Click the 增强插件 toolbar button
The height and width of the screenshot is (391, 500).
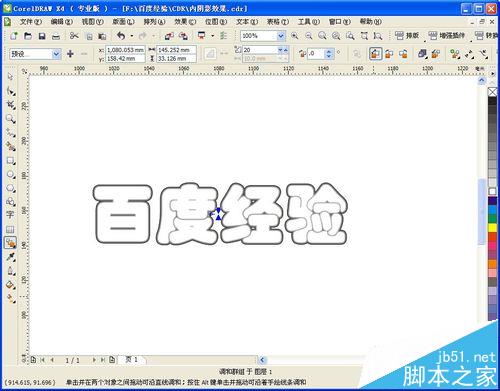point(447,36)
